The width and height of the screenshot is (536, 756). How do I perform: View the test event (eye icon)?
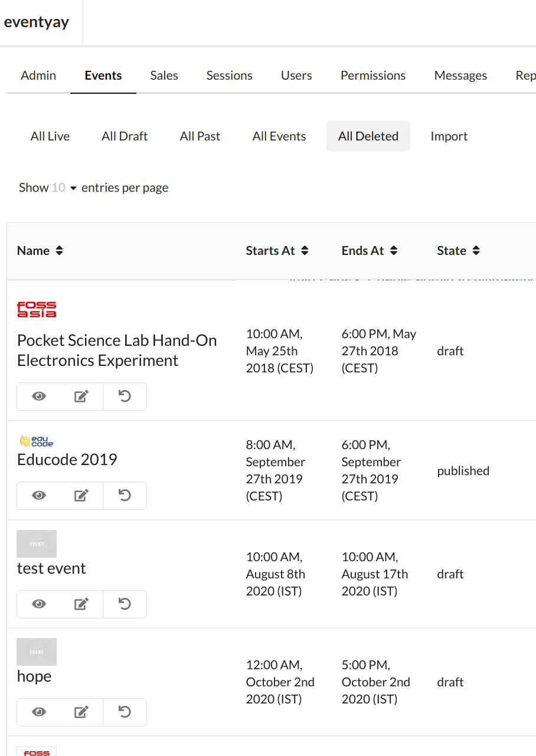click(x=39, y=604)
